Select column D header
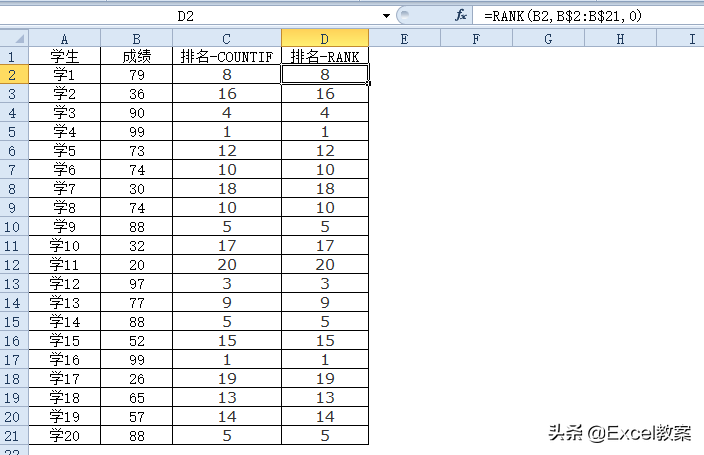 click(325, 39)
